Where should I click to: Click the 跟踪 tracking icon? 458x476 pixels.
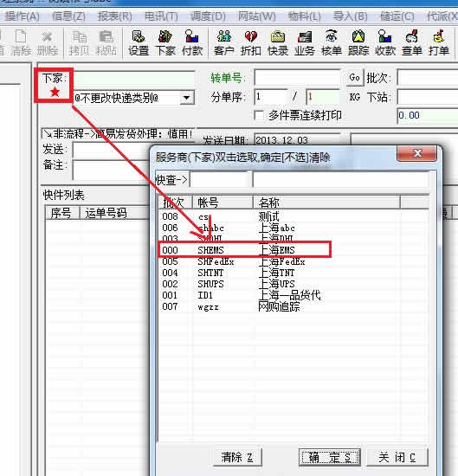358,43
